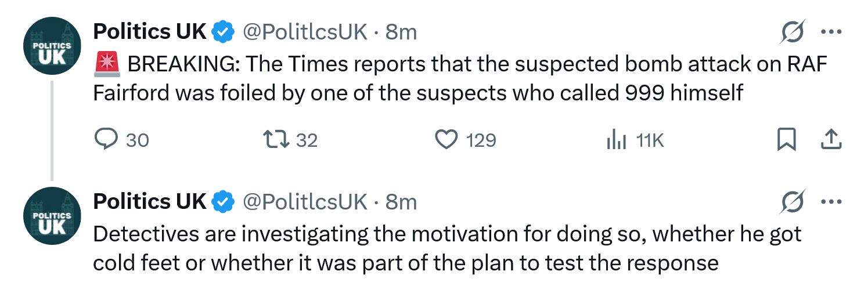The height and width of the screenshot is (300, 868).
Task: Click the 8m timestamp on first tweet
Action: click(x=401, y=32)
